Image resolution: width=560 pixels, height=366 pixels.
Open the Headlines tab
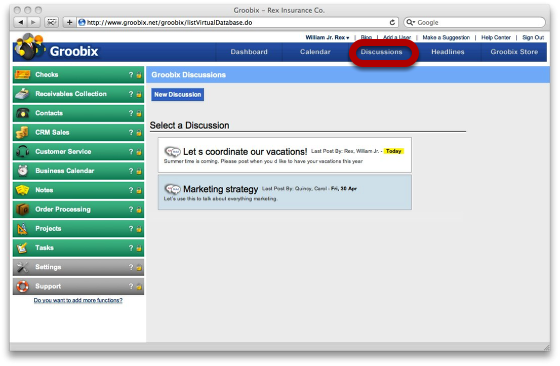448,52
